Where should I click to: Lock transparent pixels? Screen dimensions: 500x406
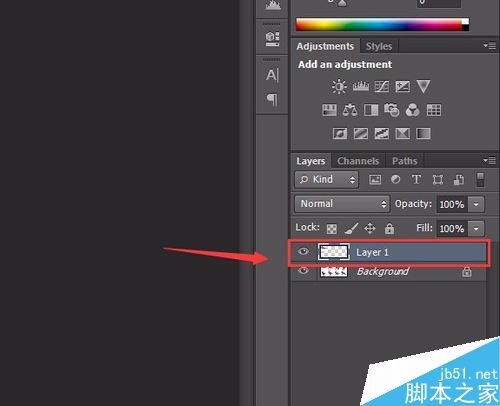pyautogui.click(x=331, y=229)
